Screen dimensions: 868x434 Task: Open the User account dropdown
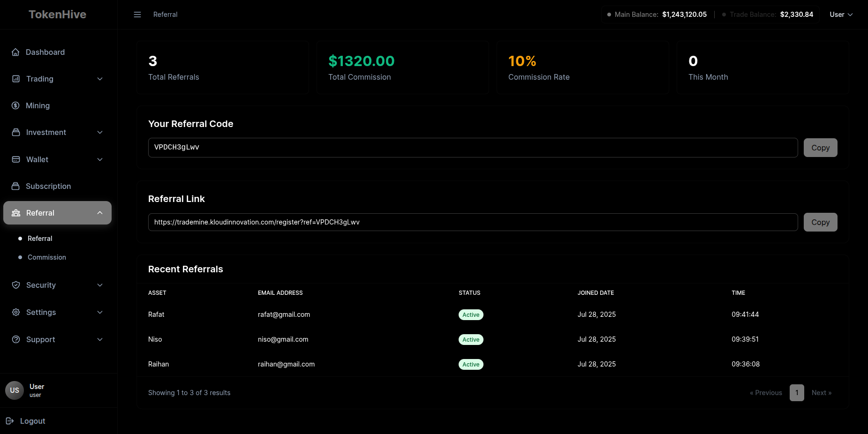(x=841, y=15)
